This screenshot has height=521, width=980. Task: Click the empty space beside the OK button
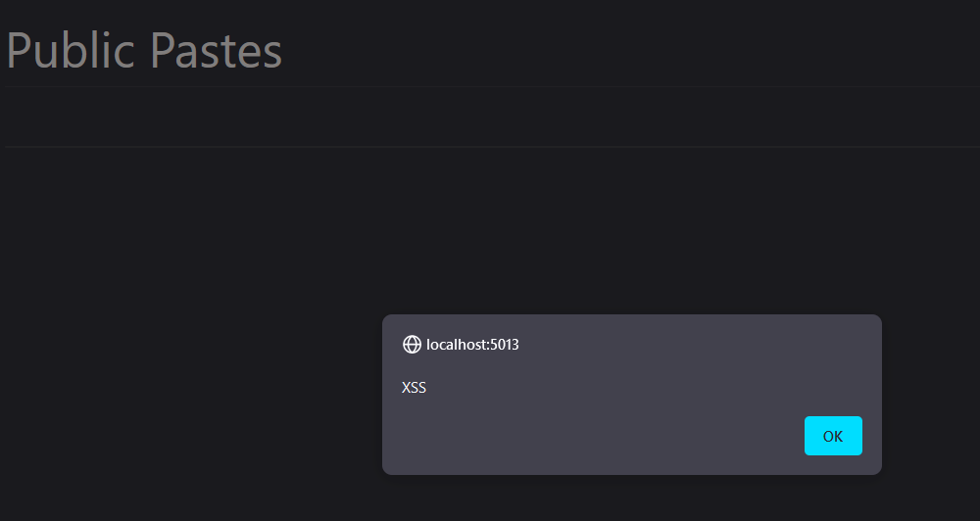click(594, 436)
